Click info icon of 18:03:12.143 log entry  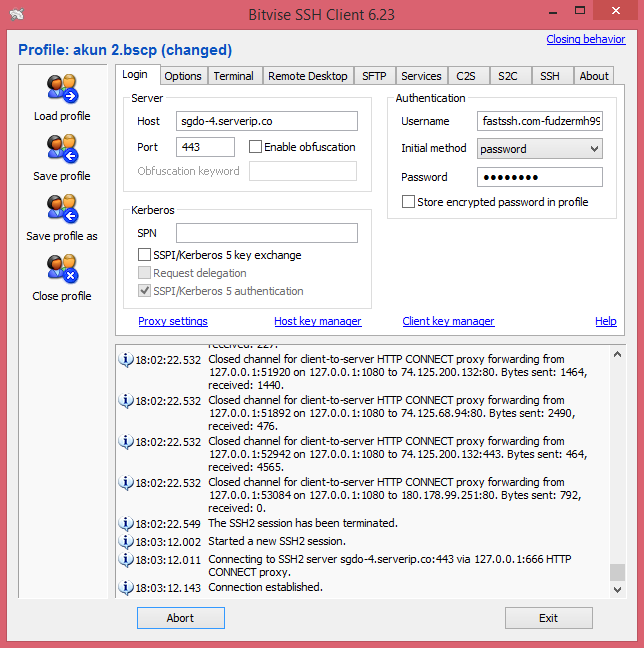click(126, 587)
